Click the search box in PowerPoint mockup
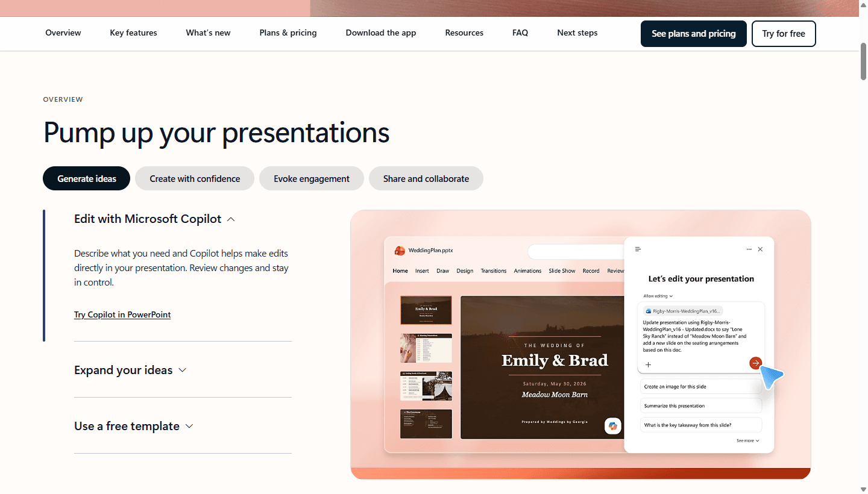The width and height of the screenshot is (868, 494). pos(576,252)
